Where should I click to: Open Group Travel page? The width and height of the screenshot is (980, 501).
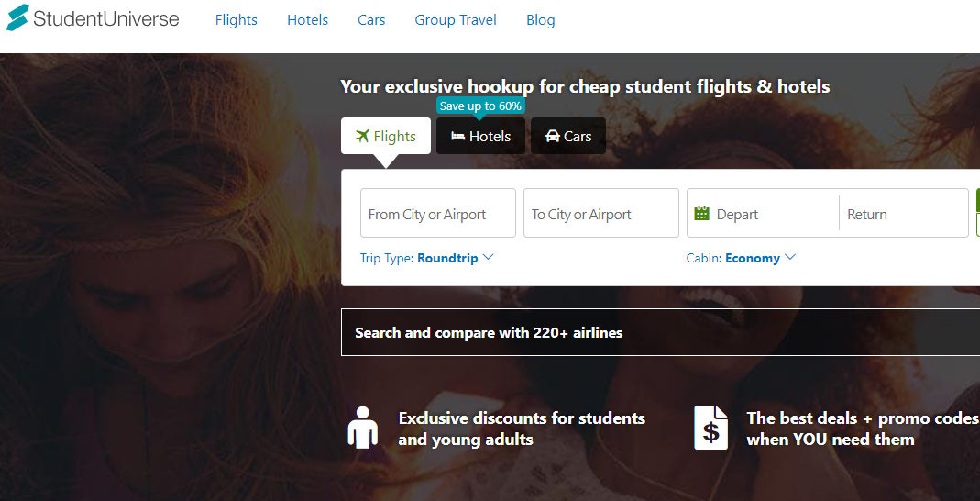(456, 20)
